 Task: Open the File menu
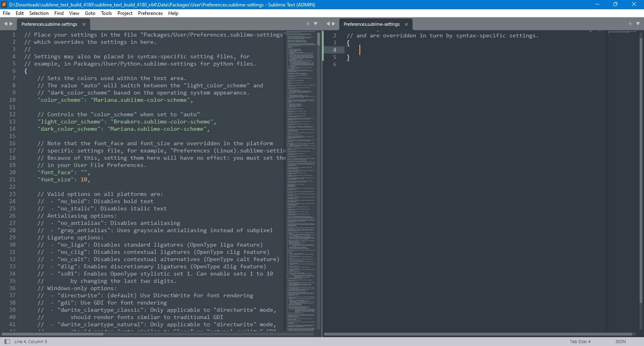(6, 13)
